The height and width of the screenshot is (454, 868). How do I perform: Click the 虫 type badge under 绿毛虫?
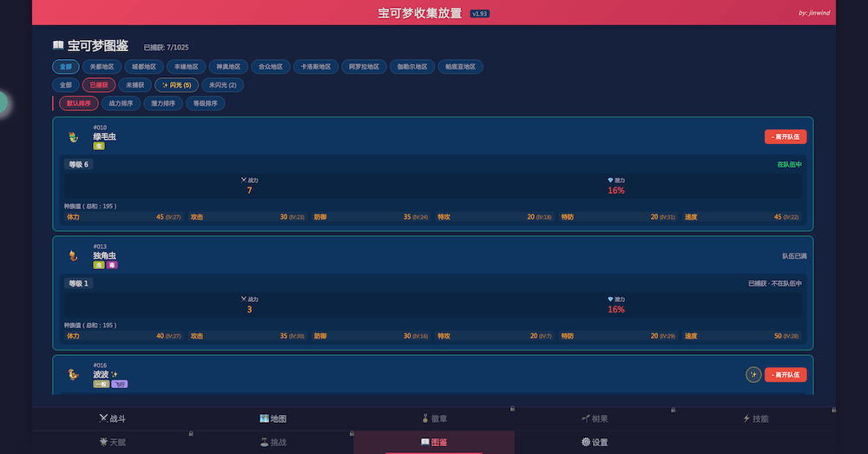(99, 146)
